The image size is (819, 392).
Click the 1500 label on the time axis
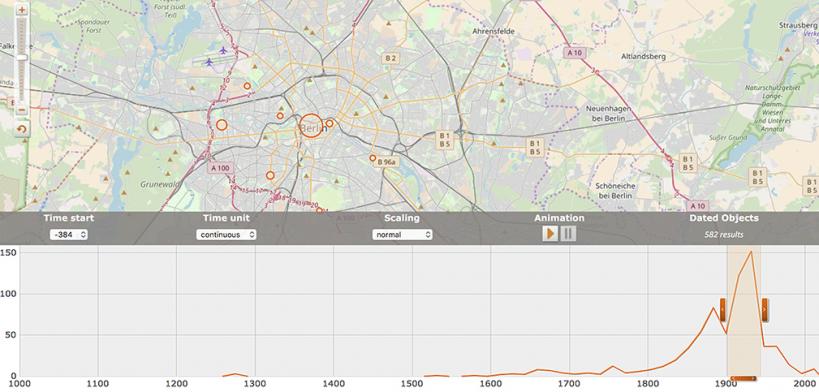413,384
